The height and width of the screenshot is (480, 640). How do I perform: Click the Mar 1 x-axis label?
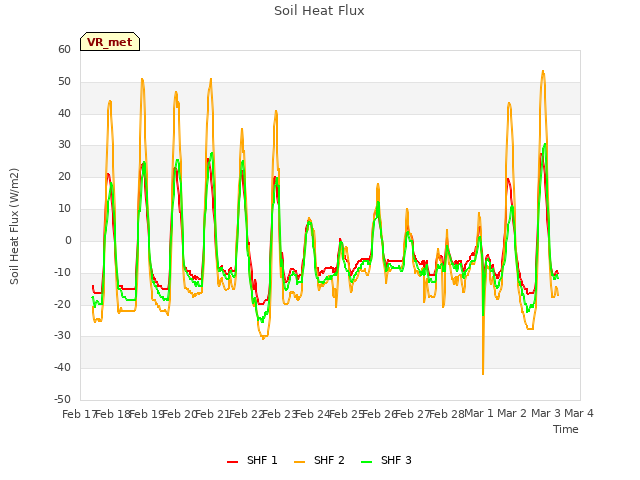pyautogui.click(x=479, y=413)
